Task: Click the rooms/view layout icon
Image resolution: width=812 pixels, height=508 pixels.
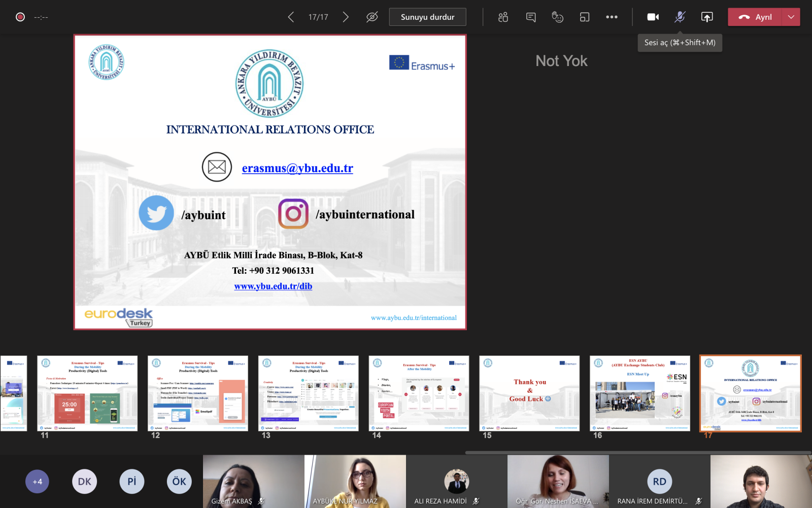Action: (x=585, y=17)
